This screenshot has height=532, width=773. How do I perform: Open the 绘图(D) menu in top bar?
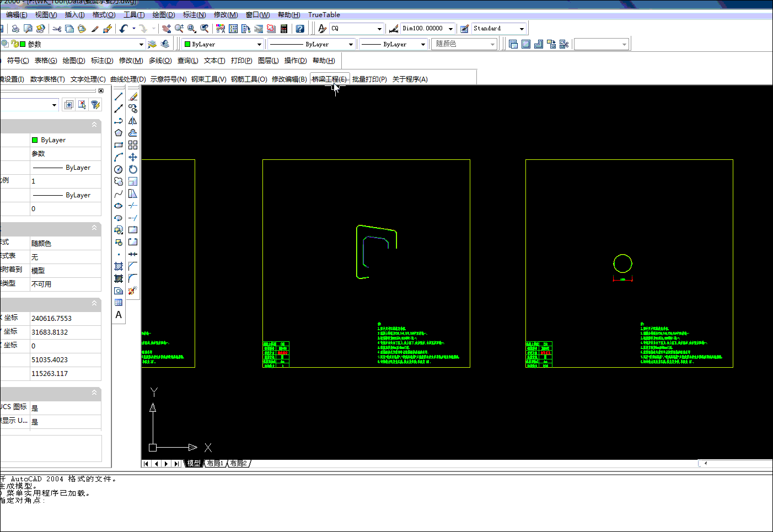[163, 15]
